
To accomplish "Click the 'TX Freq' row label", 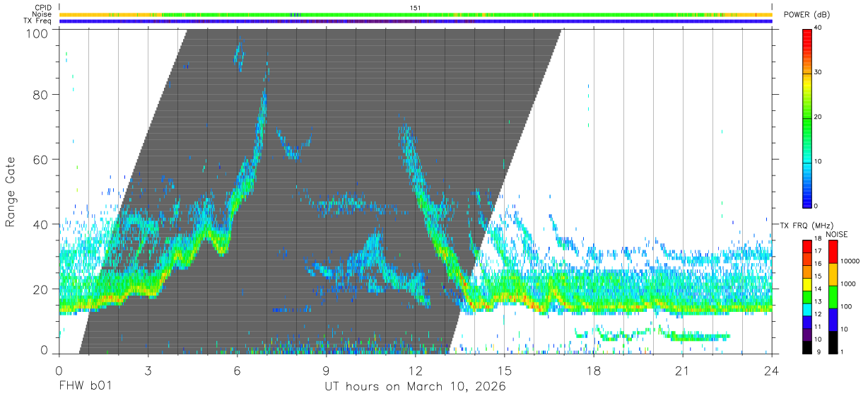I will (x=38, y=21).
